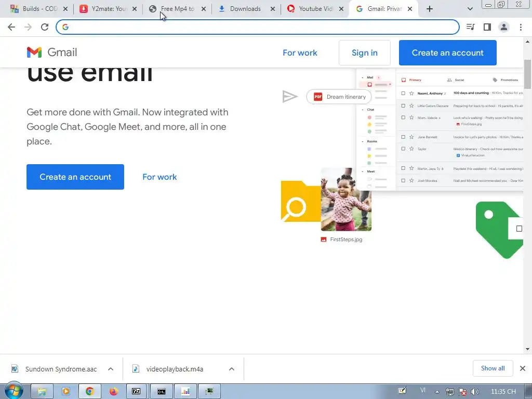The image size is (532, 399).
Task: Click the send arrow graphic
Action: [290, 96]
